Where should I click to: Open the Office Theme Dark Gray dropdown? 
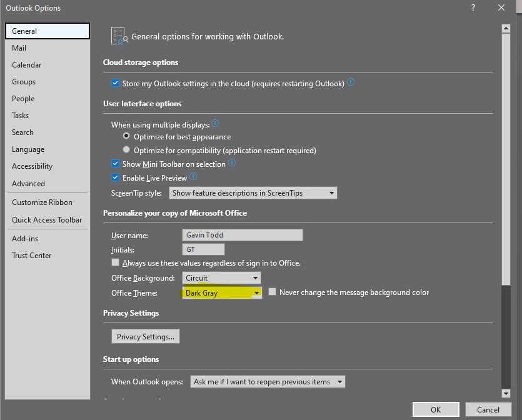click(222, 293)
